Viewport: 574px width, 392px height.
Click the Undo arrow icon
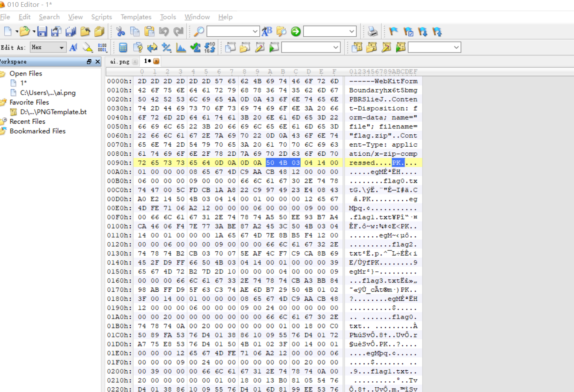[164, 31]
